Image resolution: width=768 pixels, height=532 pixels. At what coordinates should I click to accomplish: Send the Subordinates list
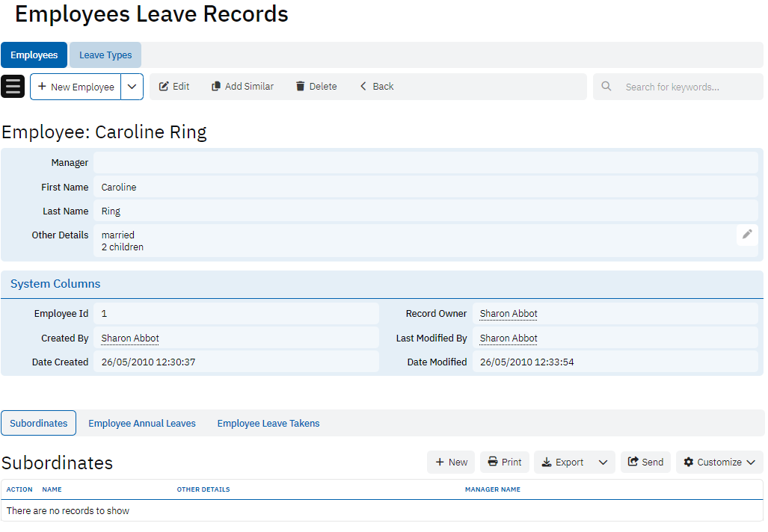pyautogui.click(x=645, y=463)
